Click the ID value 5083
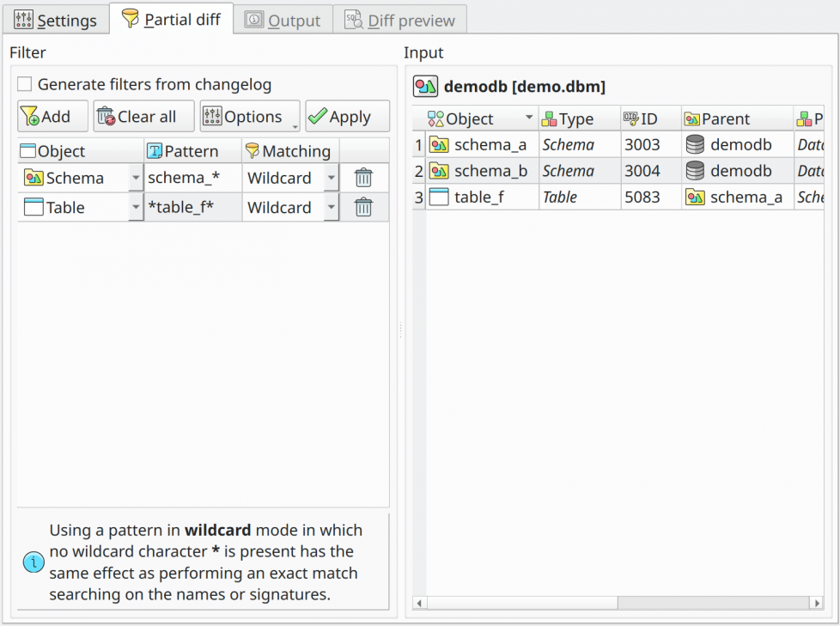Image resolution: width=840 pixels, height=626 pixels. click(x=642, y=197)
